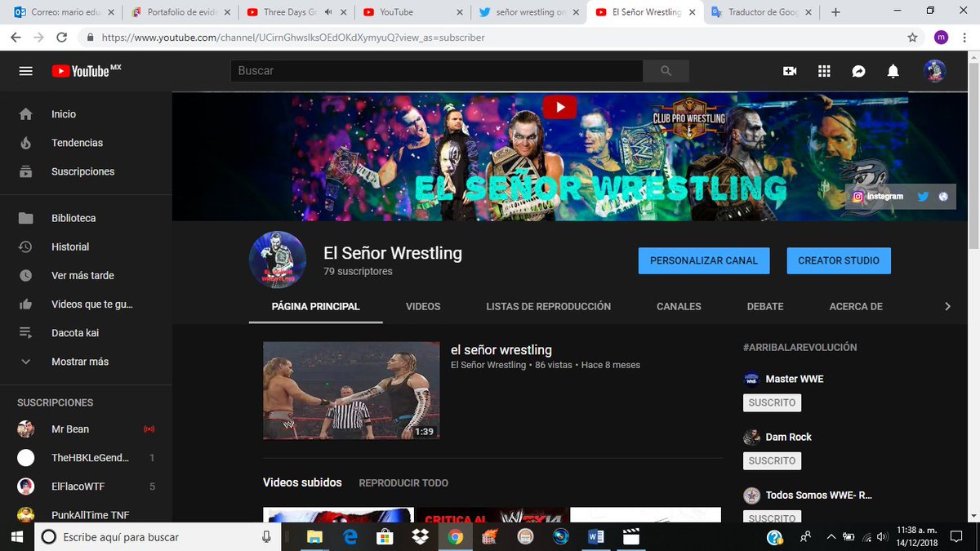980x551 pixels.
Task: Open ElFlacoWTF subscription channel
Action: [86, 487]
